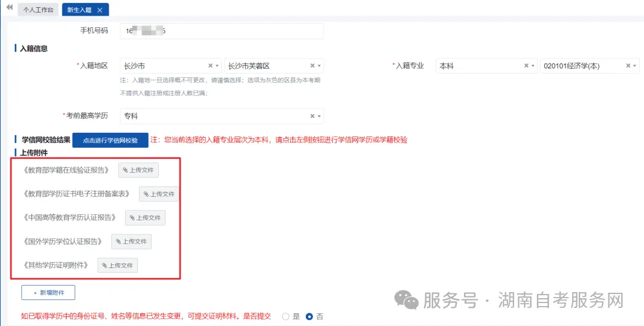Image resolution: width=644 pixels, height=326 pixels.
Task: Clear the 长沙市芙蓉区 district selection
Action: 312,66
